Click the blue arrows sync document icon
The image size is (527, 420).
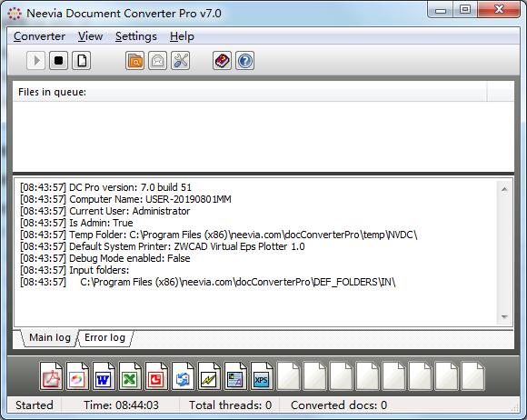(183, 376)
